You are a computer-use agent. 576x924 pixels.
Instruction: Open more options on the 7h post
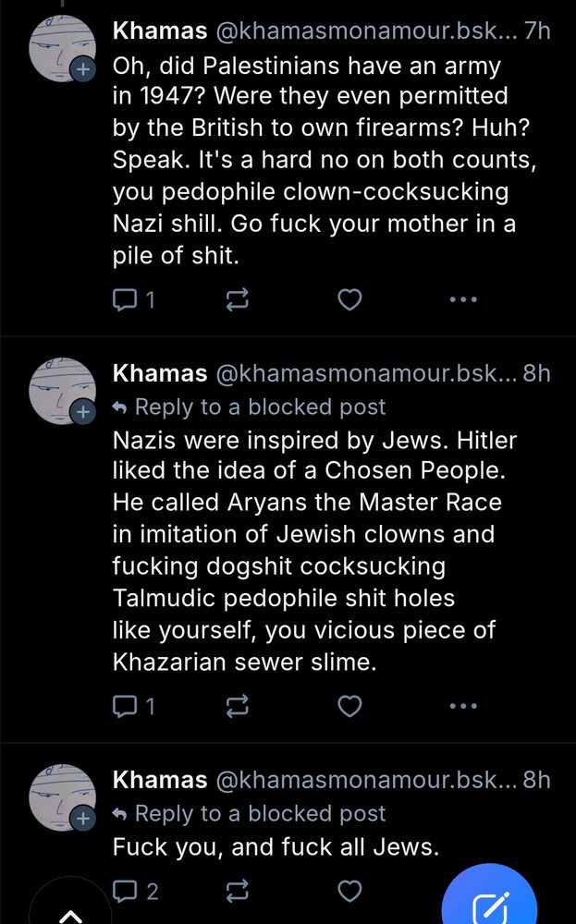[462, 299]
